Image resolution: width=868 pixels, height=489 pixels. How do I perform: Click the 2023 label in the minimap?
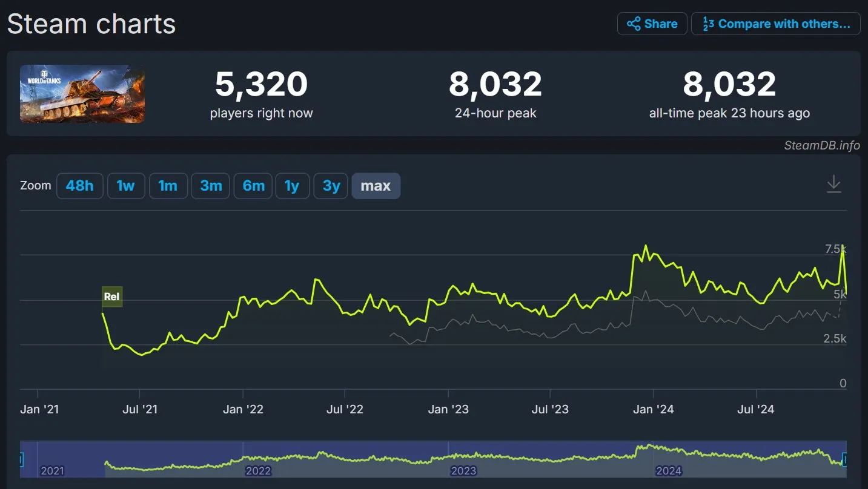[x=463, y=470]
